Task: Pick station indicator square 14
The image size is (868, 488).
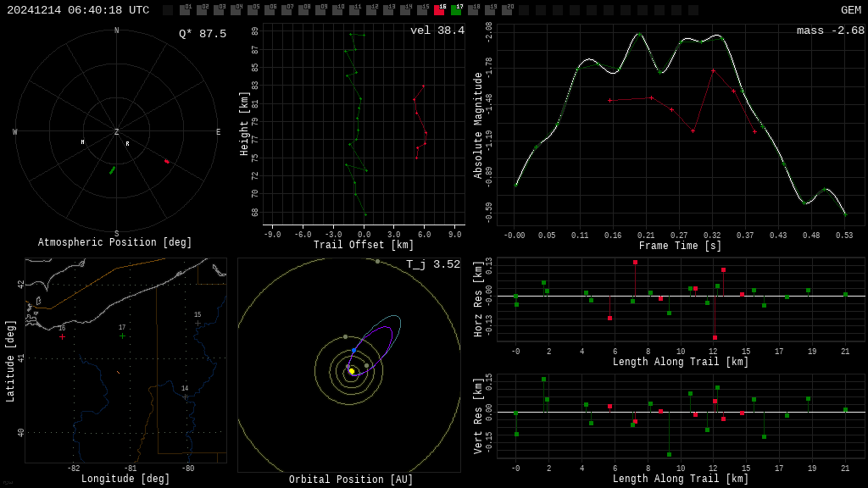Action: pyautogui.click(x=405, y=10)
